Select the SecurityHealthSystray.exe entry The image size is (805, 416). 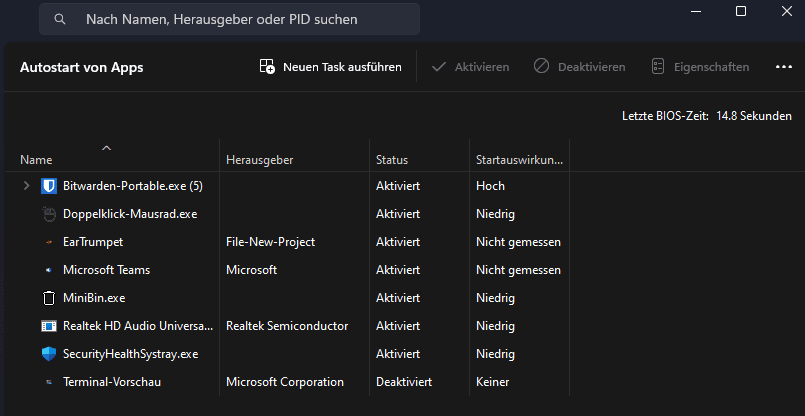[x=130, y=354]
